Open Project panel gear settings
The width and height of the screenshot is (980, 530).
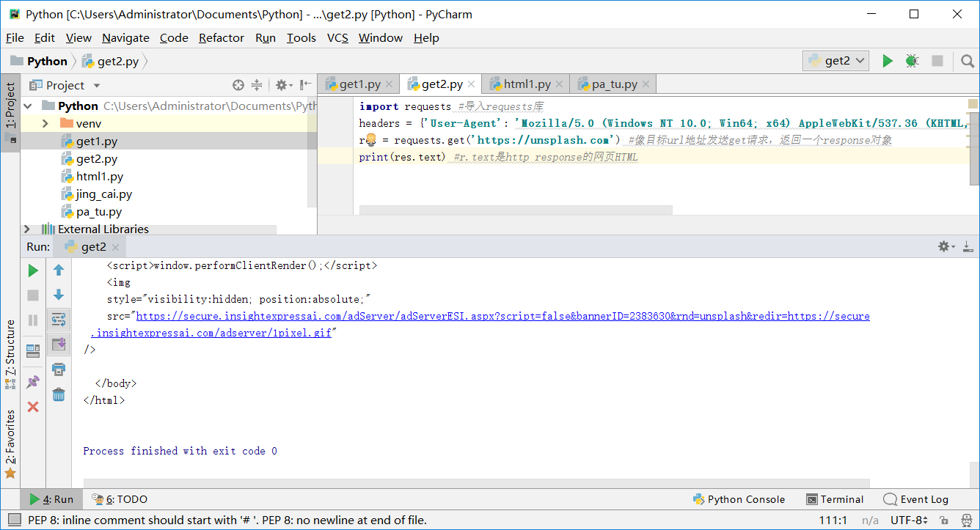point(283,85)
